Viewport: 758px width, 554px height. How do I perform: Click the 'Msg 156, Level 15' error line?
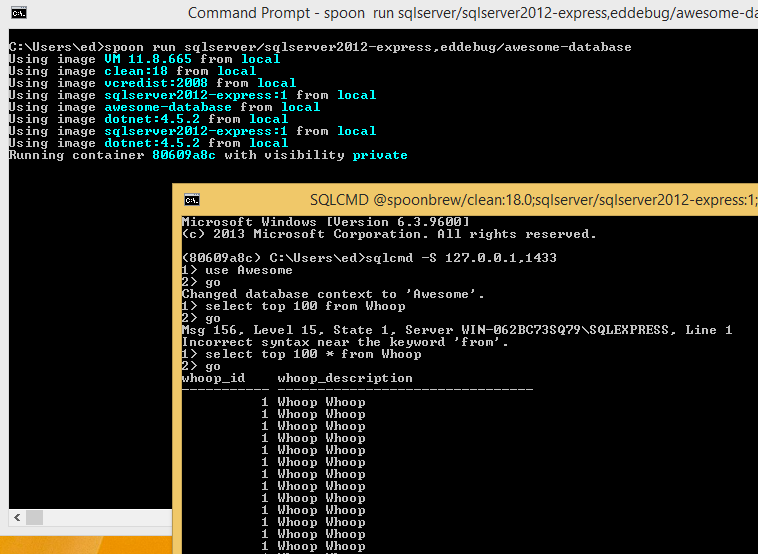tap(457, 330)
